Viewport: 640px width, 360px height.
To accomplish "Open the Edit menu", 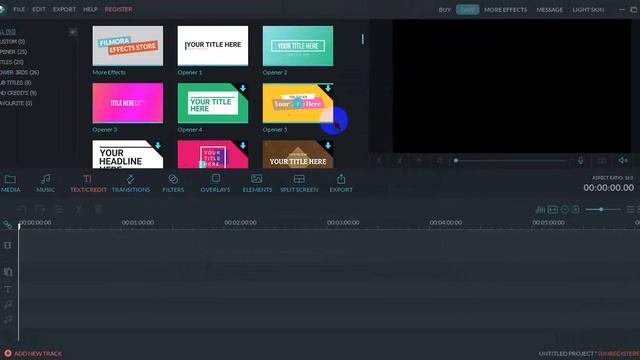I will 39,9.
